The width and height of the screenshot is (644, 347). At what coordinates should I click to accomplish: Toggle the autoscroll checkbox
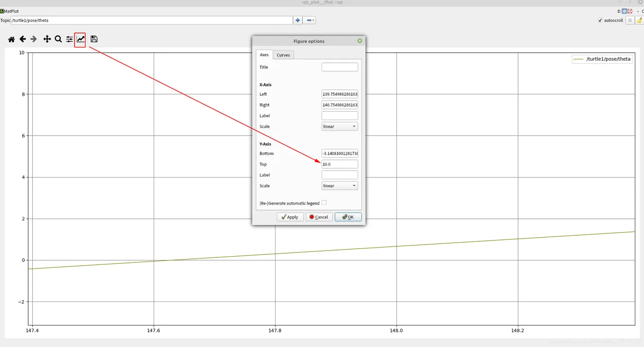point(600,20)
